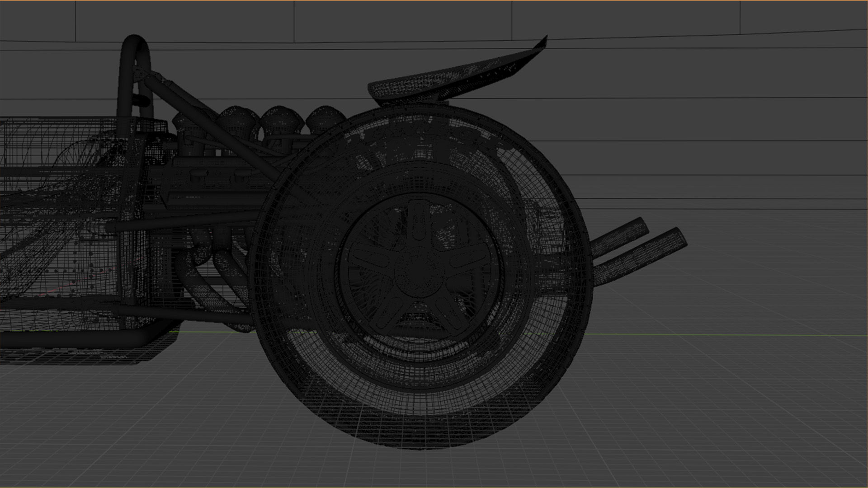Select the curved exhaust header pipes

click(199, 281)
